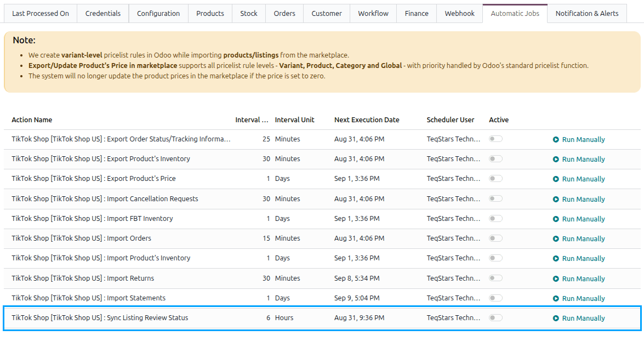Select the Stock tab
Viewport: 644px width, 347px height.
pyautogui.click(x=249, y=13)
